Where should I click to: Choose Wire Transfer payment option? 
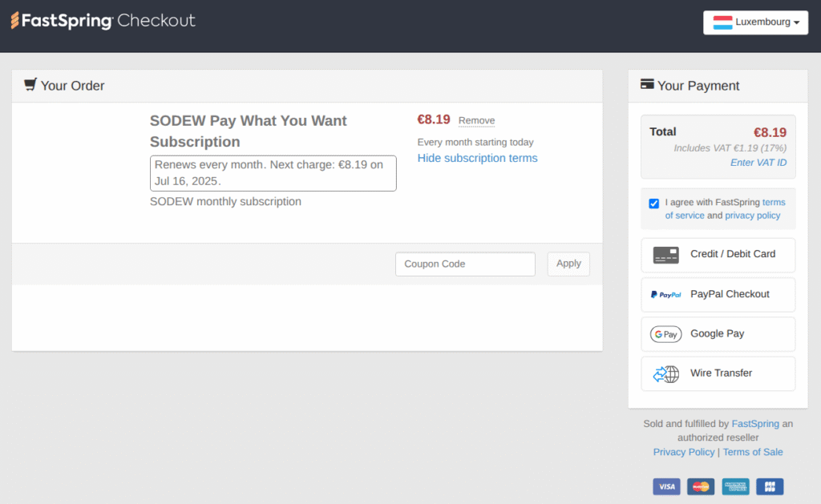click(718, 373)
